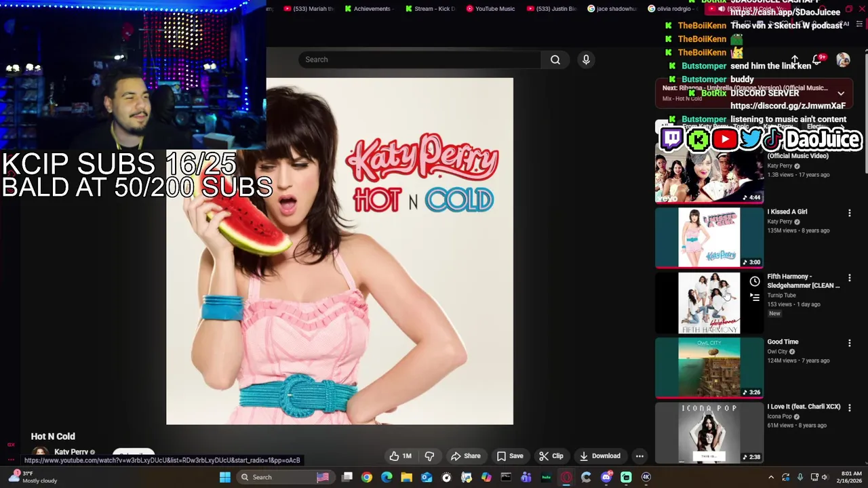Open Owl City Good Time thumbnail
868x488 pixels.
tap(709, 367)
